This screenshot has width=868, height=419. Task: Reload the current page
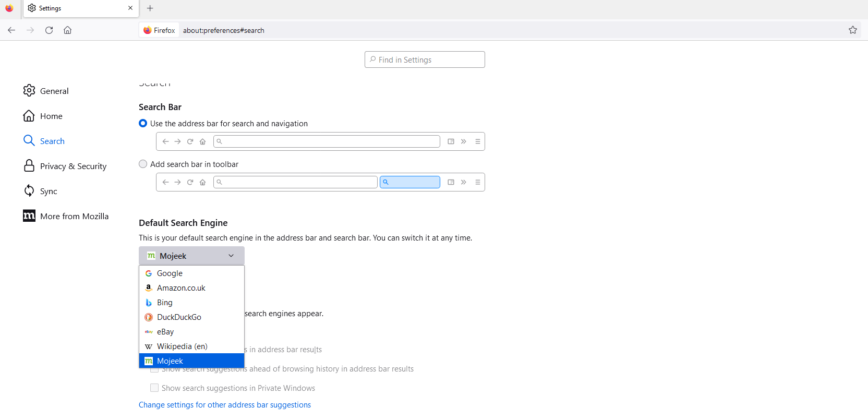coord(49,30)
